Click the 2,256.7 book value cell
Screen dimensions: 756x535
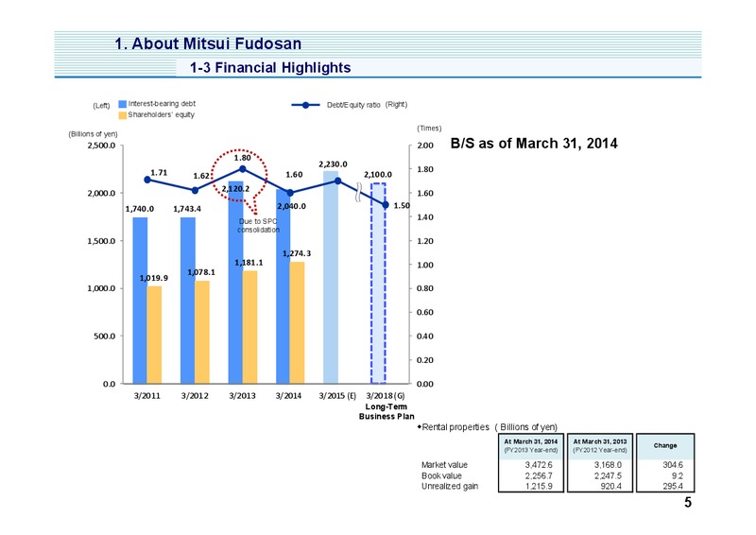539,476
